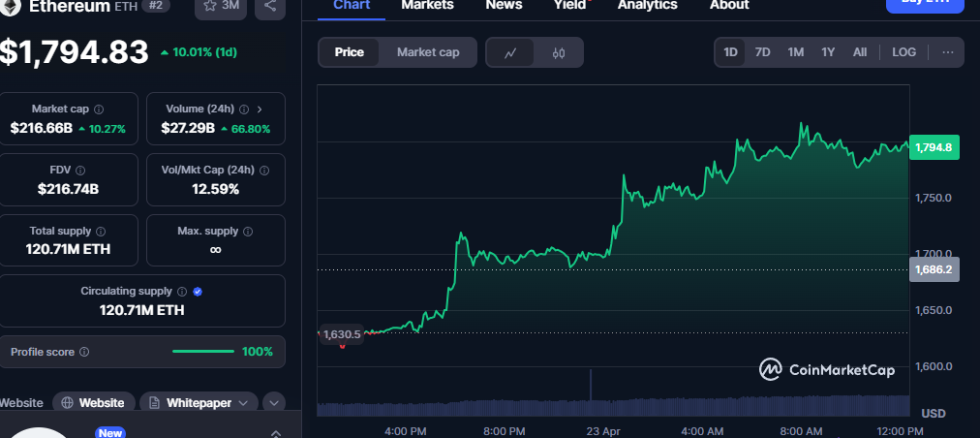Screen dimensions: 980x438
Task: Select the All time range
Action: (x=860, y=52)
